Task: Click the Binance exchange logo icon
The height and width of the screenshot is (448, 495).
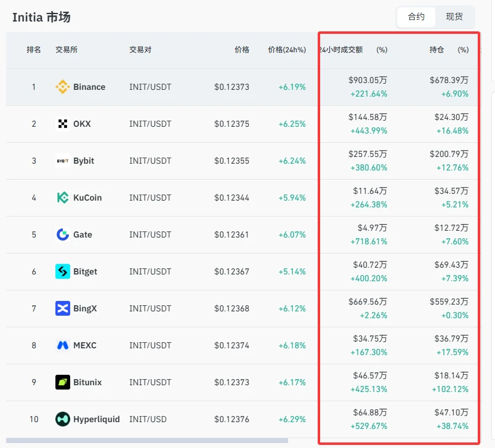Action: click(63, 87)
